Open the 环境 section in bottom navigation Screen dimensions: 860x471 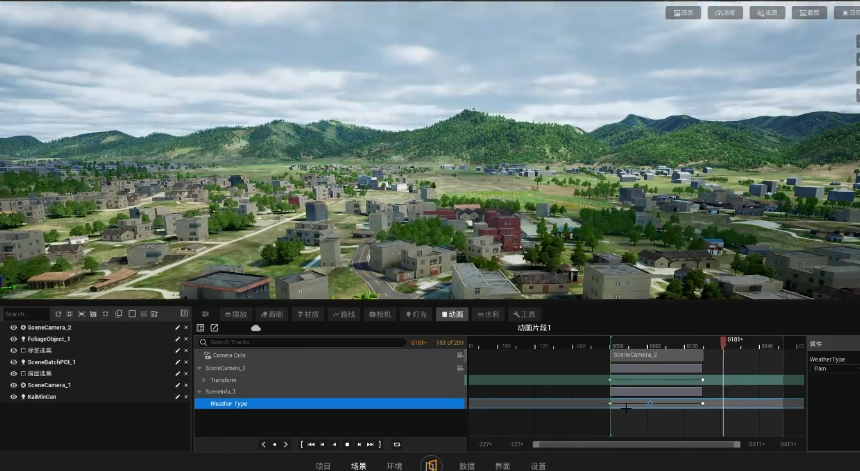394,466
